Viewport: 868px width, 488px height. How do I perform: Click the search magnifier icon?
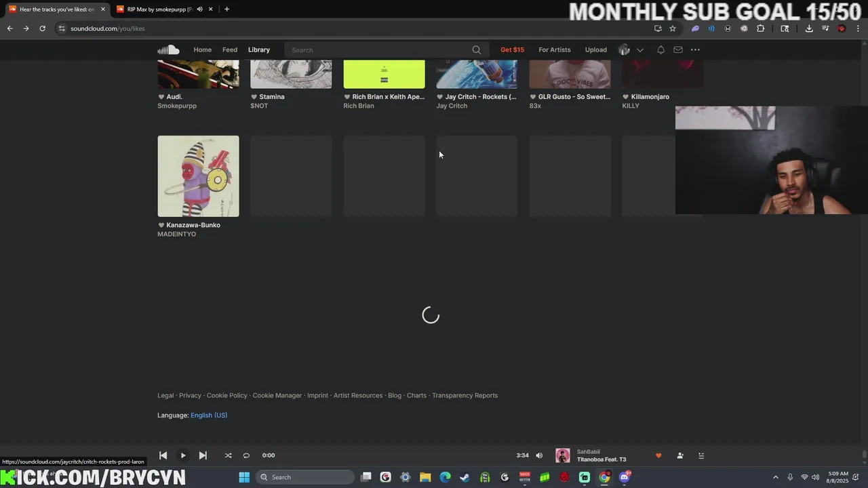[x=477, y=49]
